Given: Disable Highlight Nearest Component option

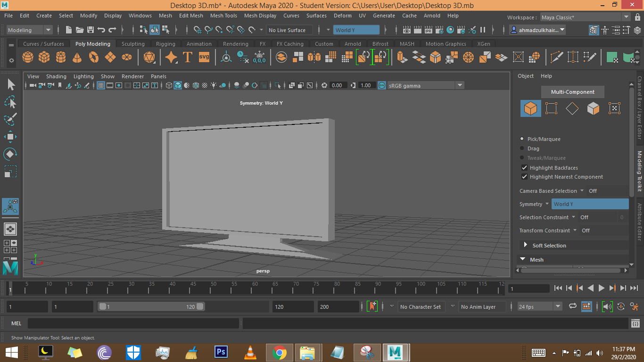Looking at the screenshot, I should click(x=525, y=177).
